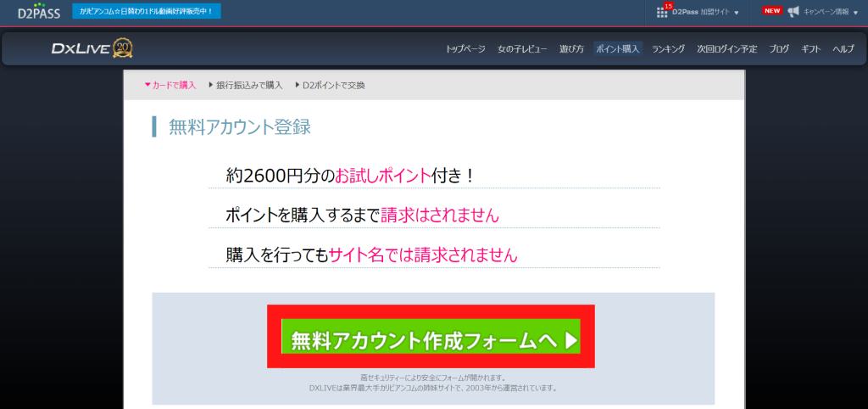Go to トップページ in navigation
Viewport: 868px width, 409px height.
point(465,49)
